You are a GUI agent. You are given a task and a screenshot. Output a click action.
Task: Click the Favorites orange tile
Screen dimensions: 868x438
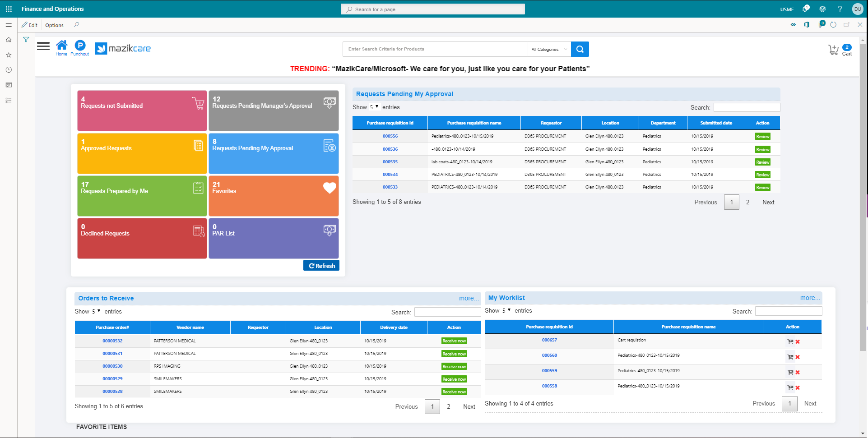tap(274, 196)
